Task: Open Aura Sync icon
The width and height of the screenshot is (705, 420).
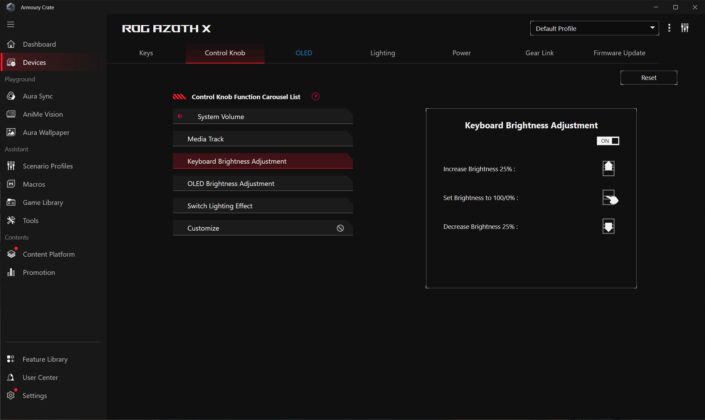Action: coord(11,96)
